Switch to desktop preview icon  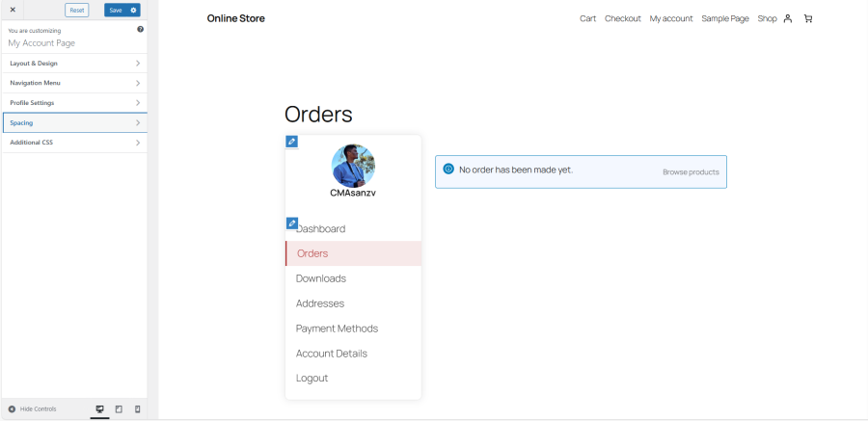point(99,408)
